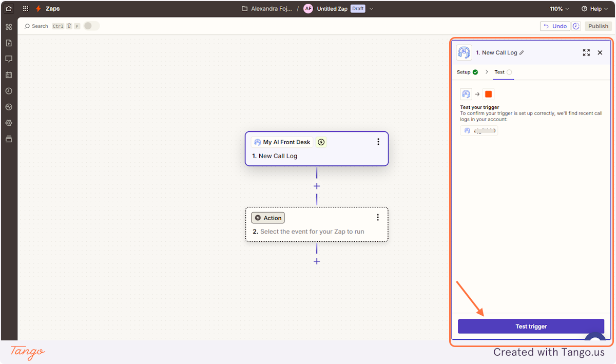Click the Undo button

point(555,26)
